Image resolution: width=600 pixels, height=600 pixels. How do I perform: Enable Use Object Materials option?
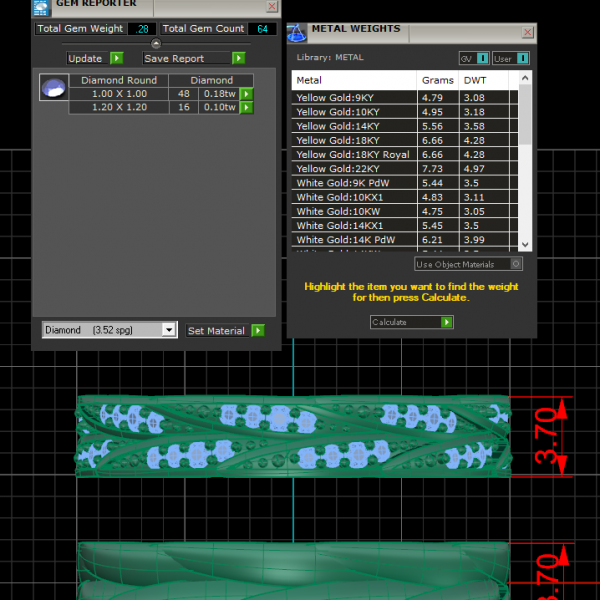(x=516, y=264)
